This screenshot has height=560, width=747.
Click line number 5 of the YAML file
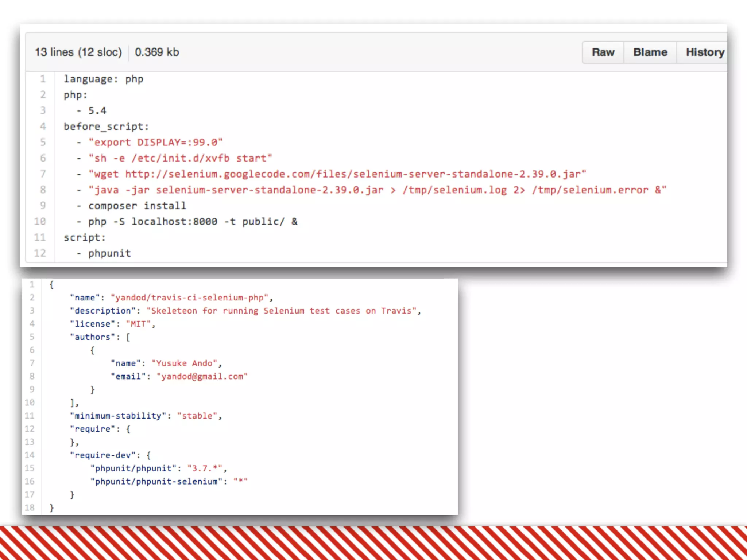point(43,142)
